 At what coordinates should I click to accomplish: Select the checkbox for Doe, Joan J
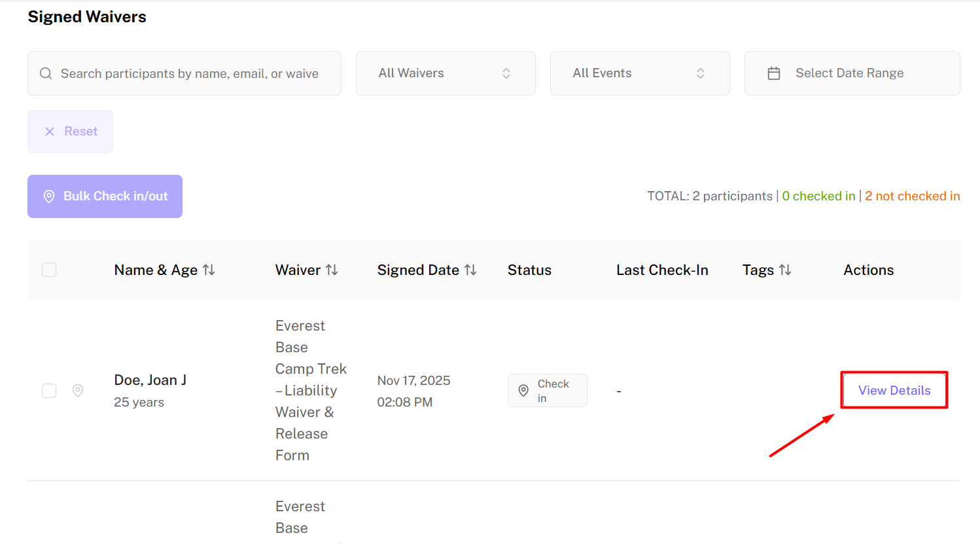coord(49,391)
